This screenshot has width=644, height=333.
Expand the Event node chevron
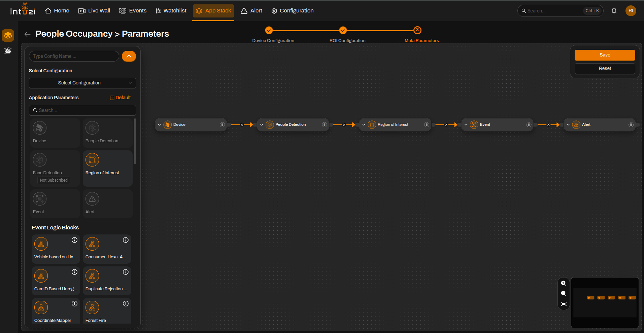(x=466, y=124)
